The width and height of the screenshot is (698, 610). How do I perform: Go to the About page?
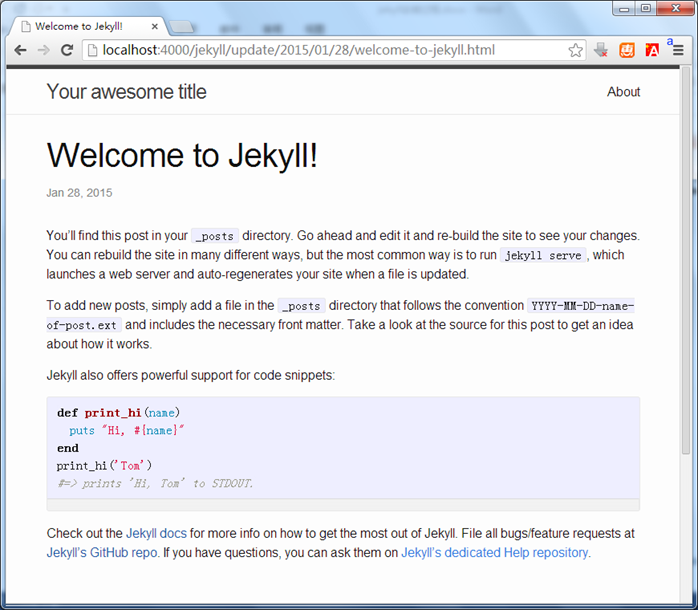[x=623, y=92]
